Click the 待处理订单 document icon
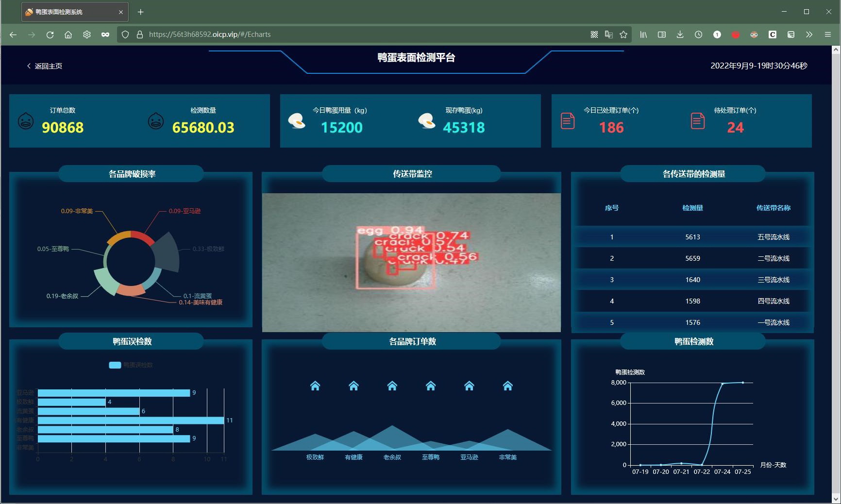The width and height of the screenshot is (841, 504). pyautogui.click(x=697, y=121)
